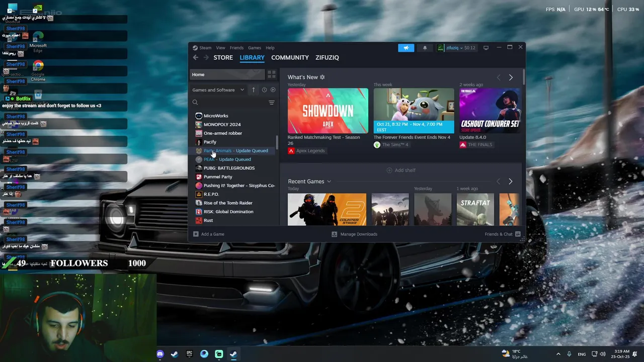The width and height of the screenshot is (644, 362).
Task: Click the library search field
Action: tap(229, 103)
